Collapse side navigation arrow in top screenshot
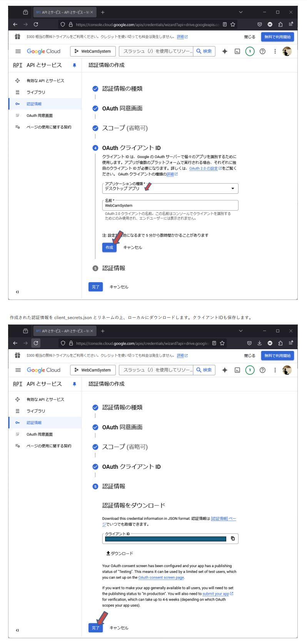Viewport: 307px width, 644px height. (x=17, y=292)
